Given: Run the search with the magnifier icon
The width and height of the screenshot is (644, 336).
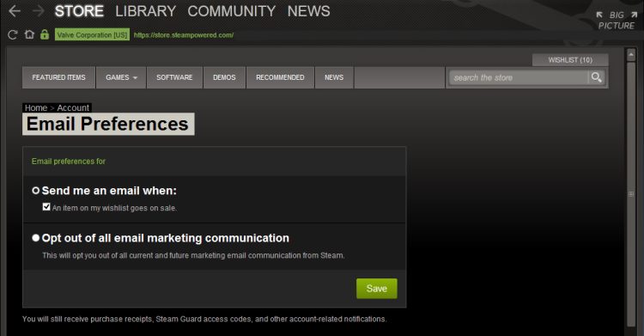Looking at the screenshot, I should [597, 77].
